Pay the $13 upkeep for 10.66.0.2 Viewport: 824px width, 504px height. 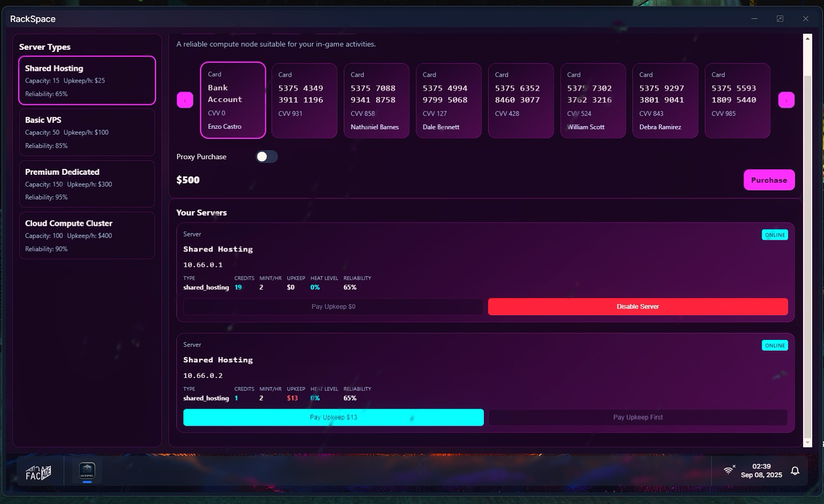coord(333,418)
